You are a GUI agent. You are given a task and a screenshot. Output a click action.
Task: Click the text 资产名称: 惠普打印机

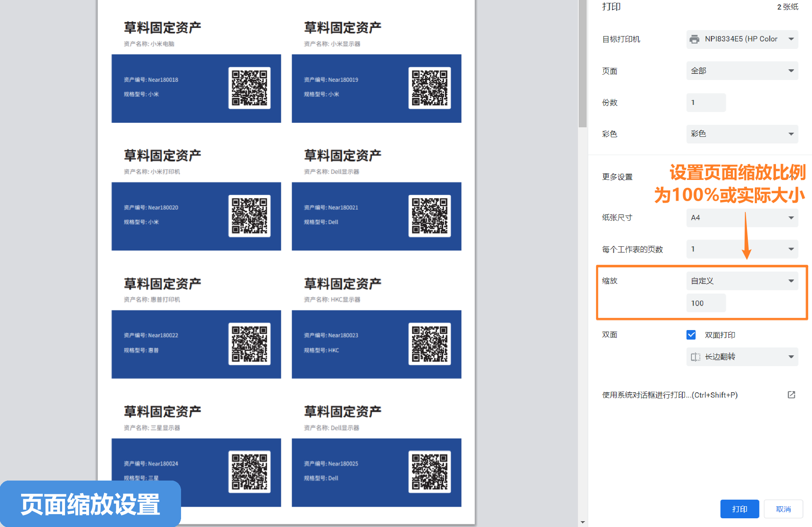point(152,299)
